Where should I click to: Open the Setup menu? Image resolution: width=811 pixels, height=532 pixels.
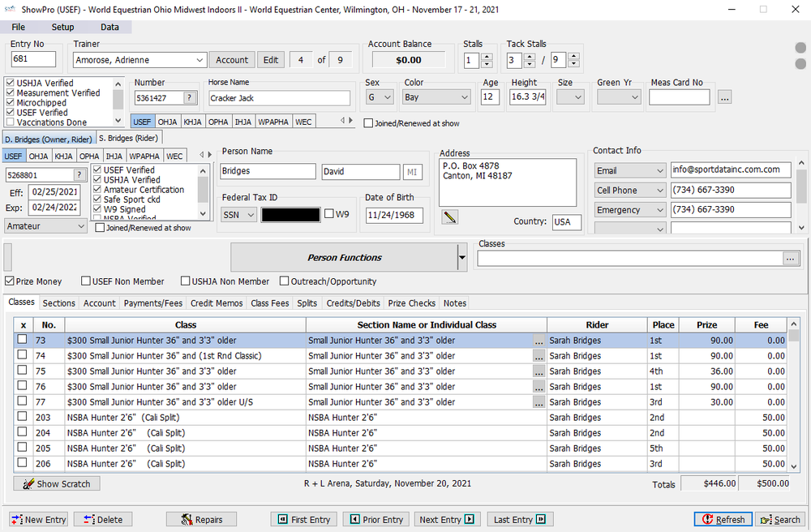(62, 27)
